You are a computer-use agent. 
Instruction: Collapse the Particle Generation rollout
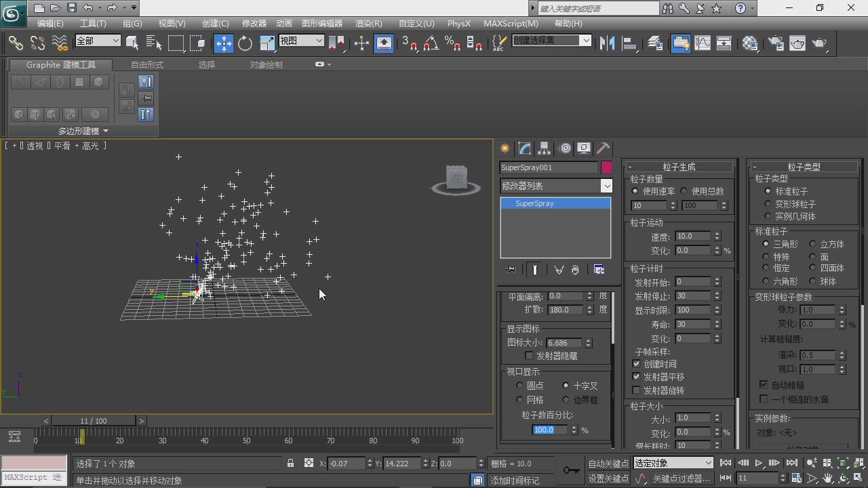(679, 167)
